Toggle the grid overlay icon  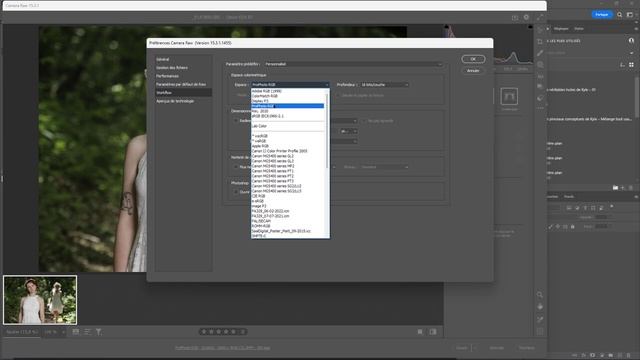tap(540, 332)
